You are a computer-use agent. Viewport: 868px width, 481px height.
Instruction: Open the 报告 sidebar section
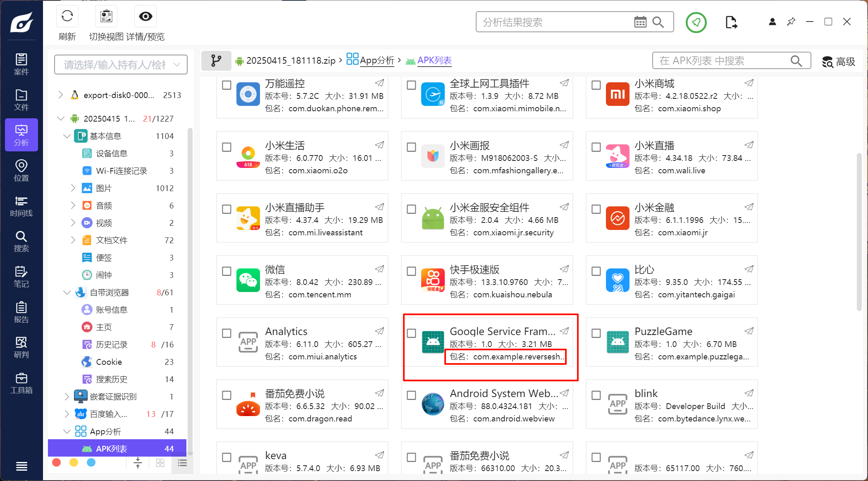[21, 312]
